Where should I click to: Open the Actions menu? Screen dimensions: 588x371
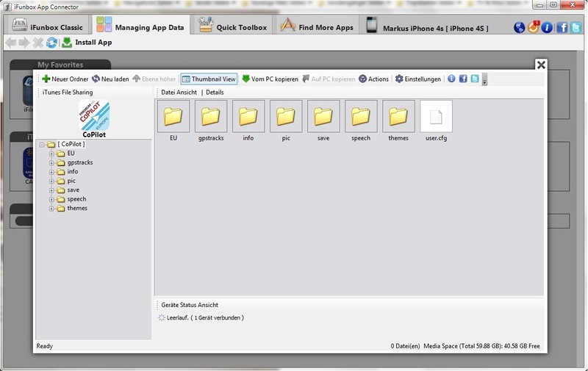click(x=373, y=79)
